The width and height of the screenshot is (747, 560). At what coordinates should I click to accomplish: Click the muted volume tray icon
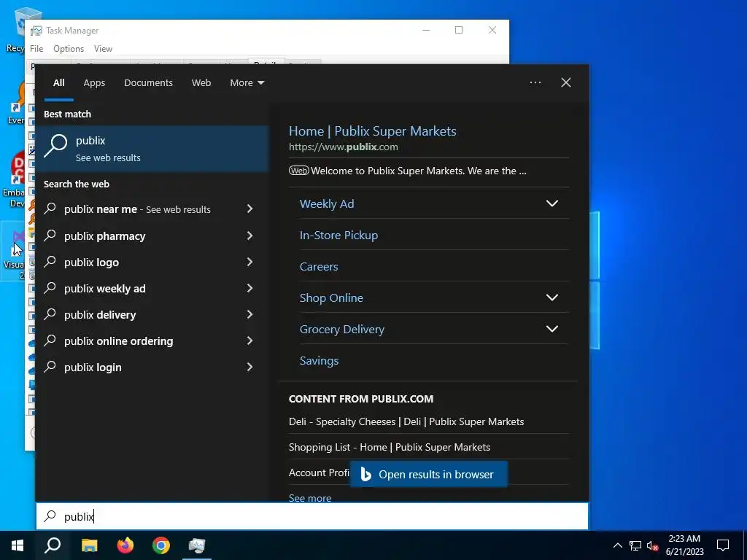tap(652, 545)
